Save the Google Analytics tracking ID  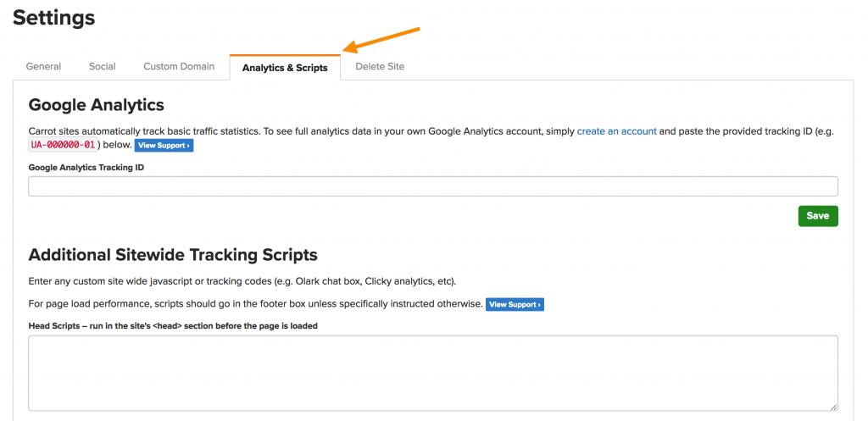coord(818,216)
